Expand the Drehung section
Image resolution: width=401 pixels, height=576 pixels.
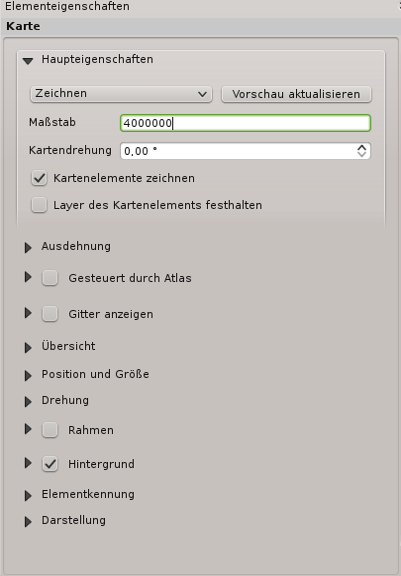[28, 402]
